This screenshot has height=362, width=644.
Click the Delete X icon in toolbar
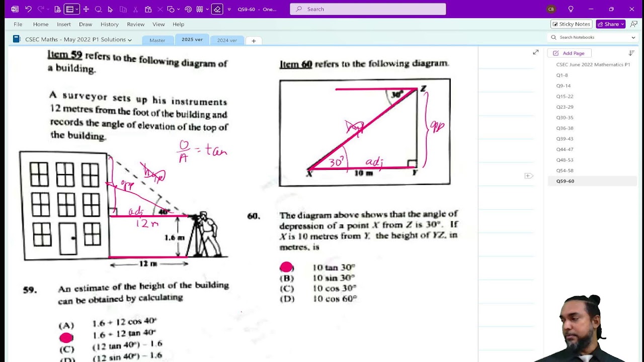(160, 9)
